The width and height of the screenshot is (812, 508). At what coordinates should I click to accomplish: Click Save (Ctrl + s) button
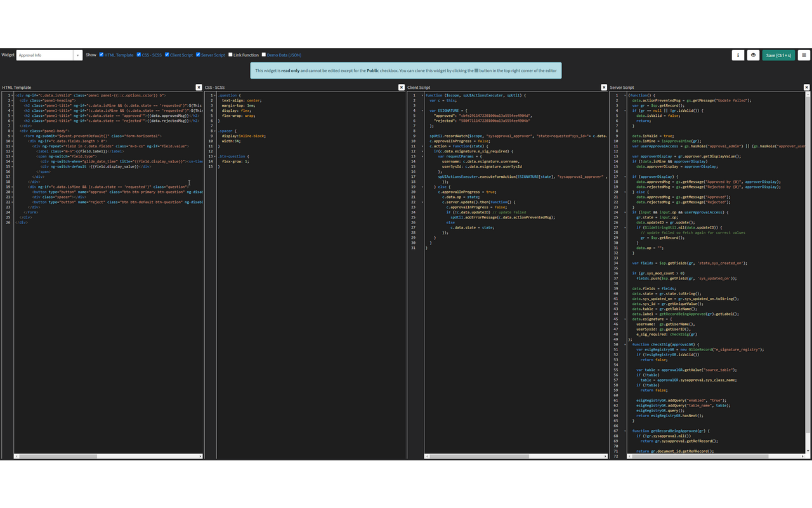778,55
